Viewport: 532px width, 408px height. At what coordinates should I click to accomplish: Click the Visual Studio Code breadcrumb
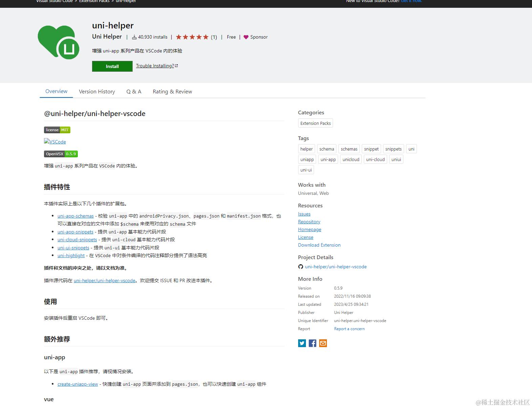tap(54, 1)
